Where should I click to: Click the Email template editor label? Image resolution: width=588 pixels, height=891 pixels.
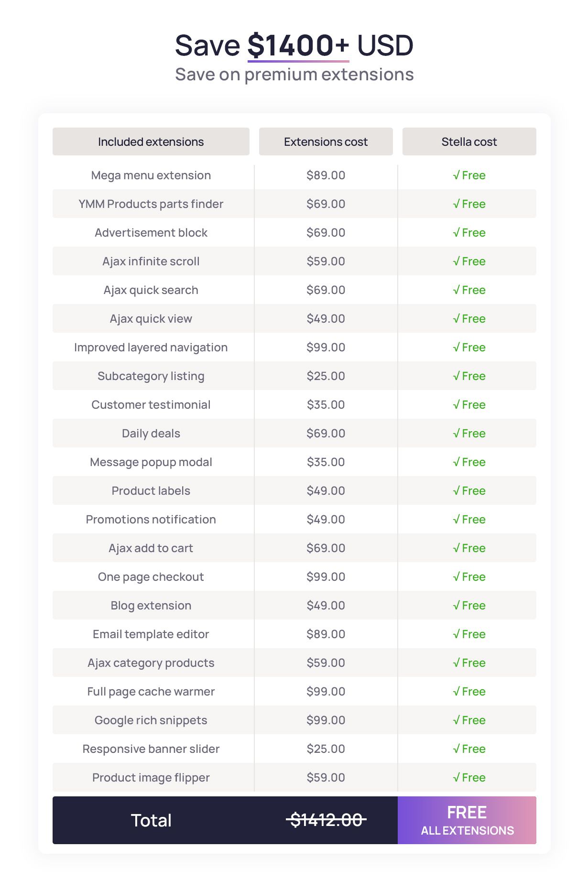click(151, 634)
